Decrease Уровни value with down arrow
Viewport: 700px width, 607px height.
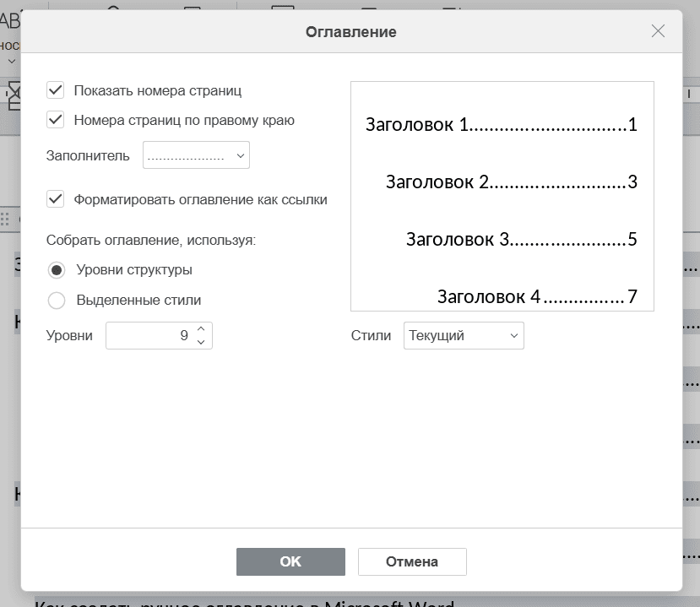click(201, 342)
